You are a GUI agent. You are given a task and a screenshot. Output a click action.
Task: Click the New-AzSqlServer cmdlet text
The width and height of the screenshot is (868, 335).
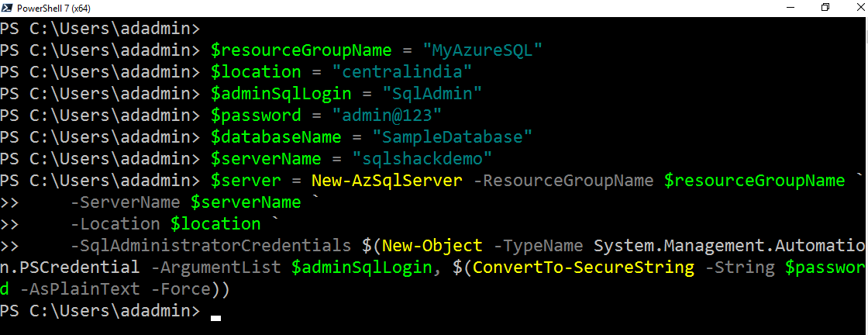pyautogui.click(x=387, y=181)
